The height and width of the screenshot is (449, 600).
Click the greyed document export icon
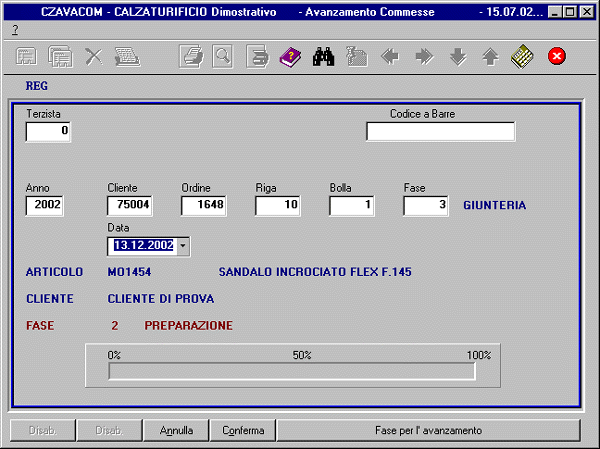(357, 57)
